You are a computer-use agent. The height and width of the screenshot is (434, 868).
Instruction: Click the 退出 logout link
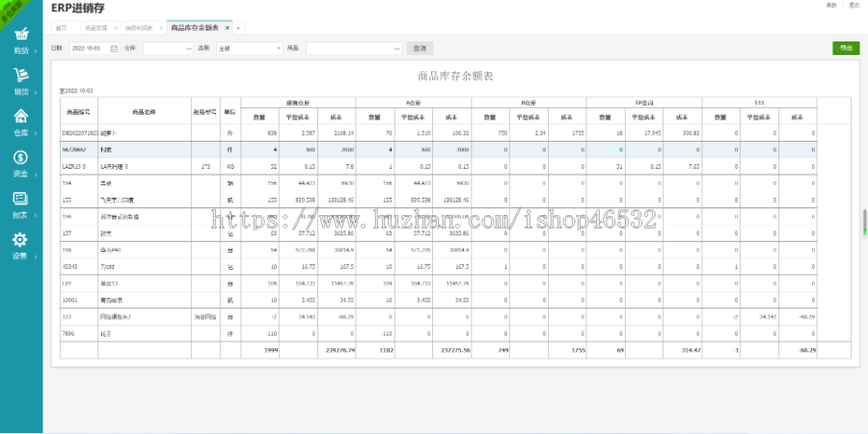pyautogui.click(x=854, y=6)
